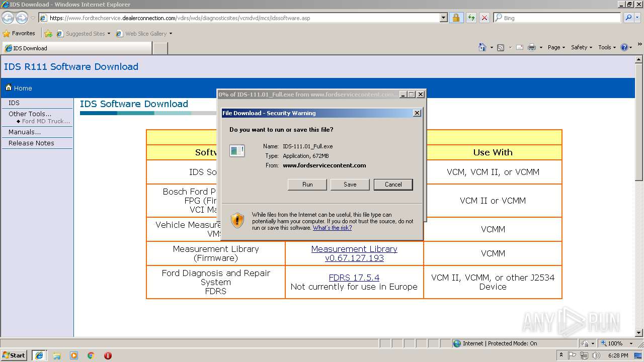Click the Action Center flag tray icon
The image size is (644, 362).
[x=572, y=355]
